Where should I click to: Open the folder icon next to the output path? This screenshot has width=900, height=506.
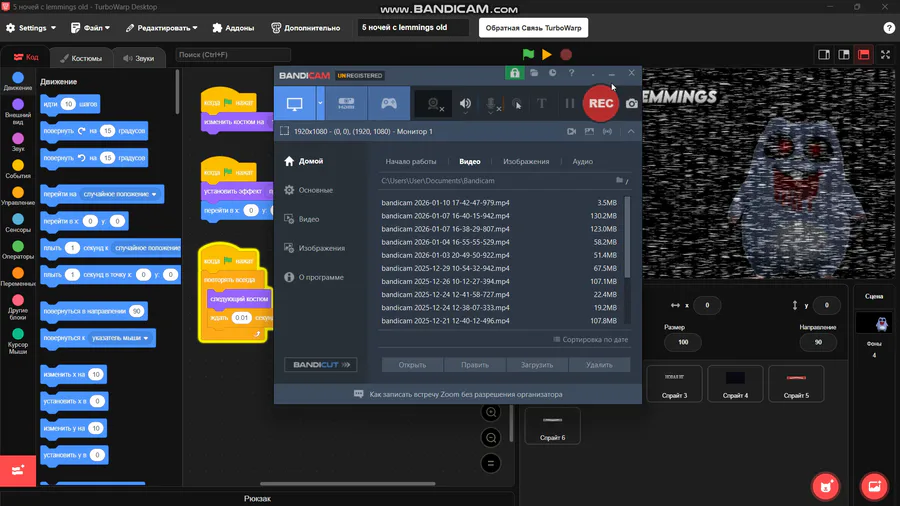(x=620, y=180)
